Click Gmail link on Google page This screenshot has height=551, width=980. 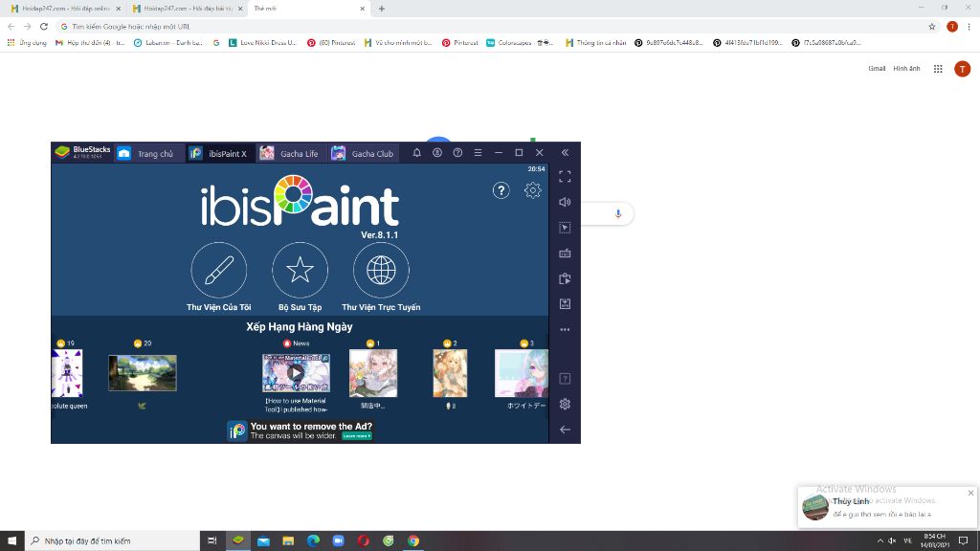pyautogui.click(x=877, y=69)
